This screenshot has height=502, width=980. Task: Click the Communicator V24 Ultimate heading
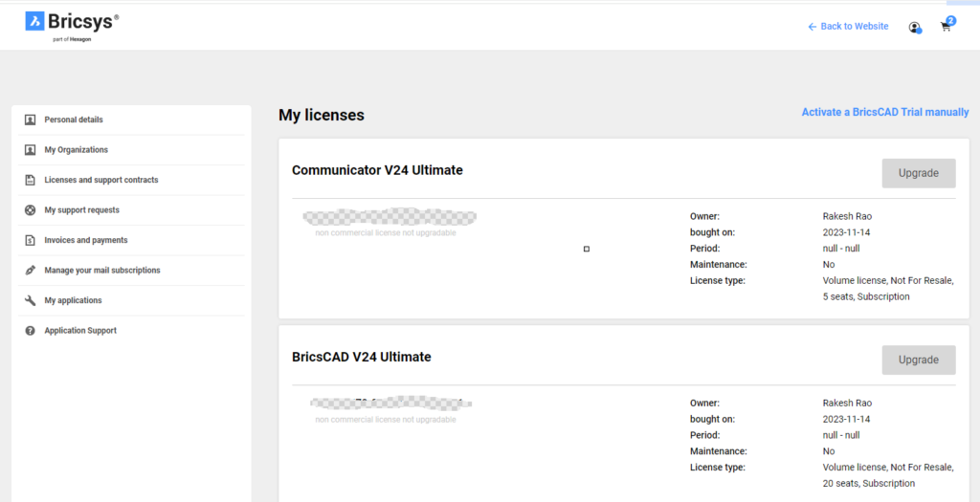click(377, 170)
